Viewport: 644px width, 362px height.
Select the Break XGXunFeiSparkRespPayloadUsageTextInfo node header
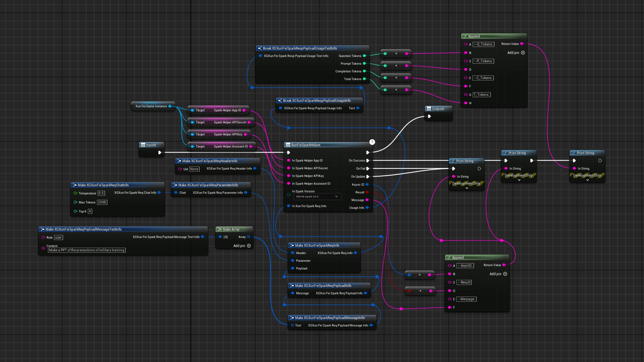(x=300, y=48)
